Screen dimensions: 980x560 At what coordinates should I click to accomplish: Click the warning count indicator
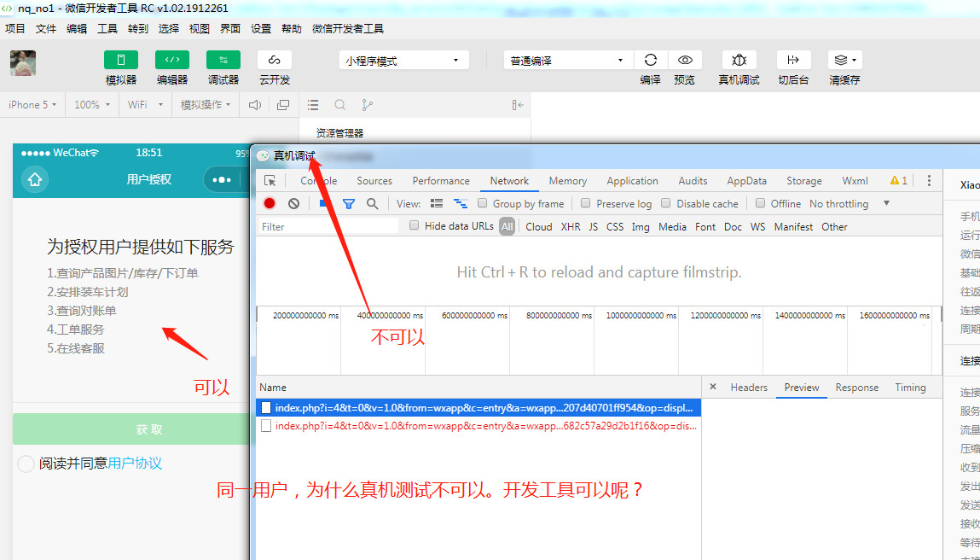pyautogui.click(x=899, y=181)
